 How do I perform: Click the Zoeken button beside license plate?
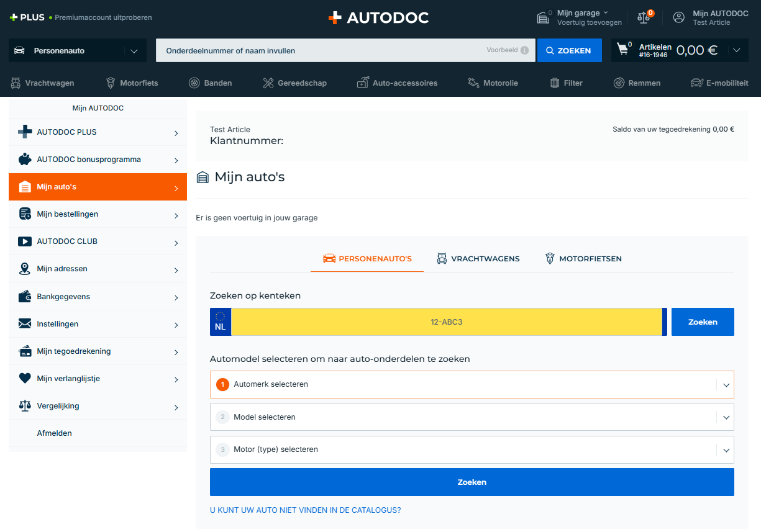(x=703, y=322)
